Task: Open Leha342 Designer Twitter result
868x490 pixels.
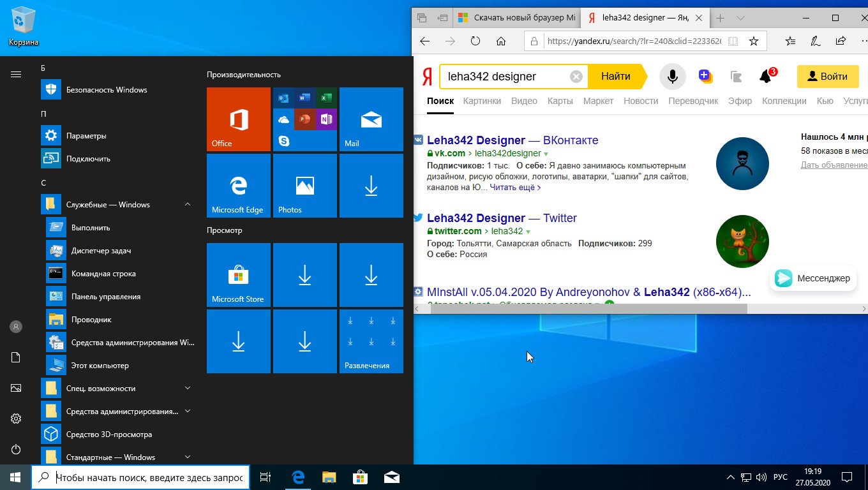Action: pos(502,218)
